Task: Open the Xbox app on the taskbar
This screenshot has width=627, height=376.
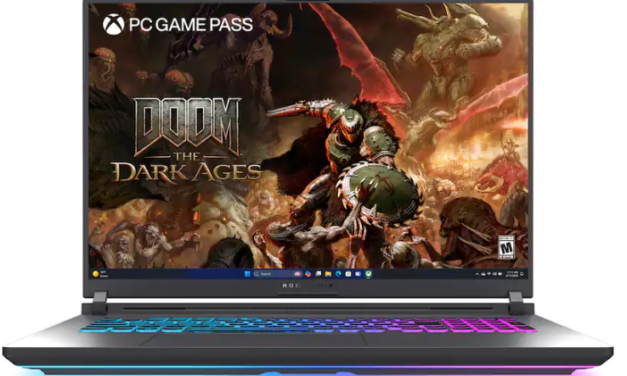Action: [x=368, y=274]
